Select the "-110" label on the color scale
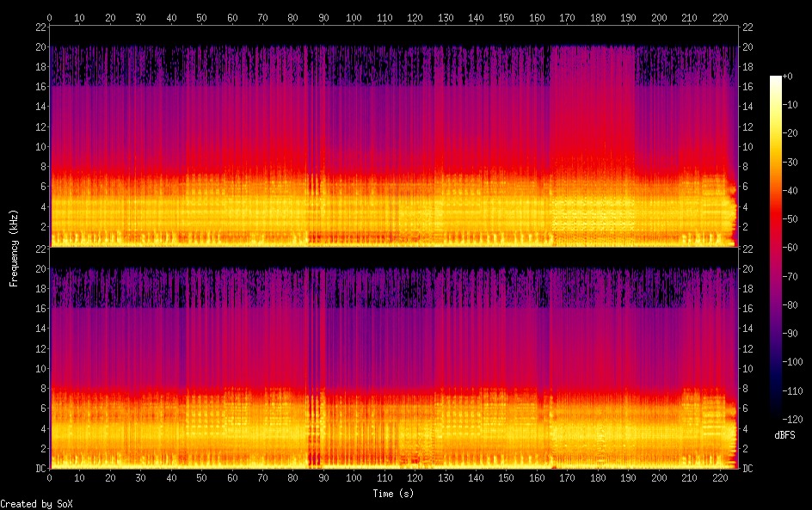This screenshot has width=812, height=510. pos(792,391)
